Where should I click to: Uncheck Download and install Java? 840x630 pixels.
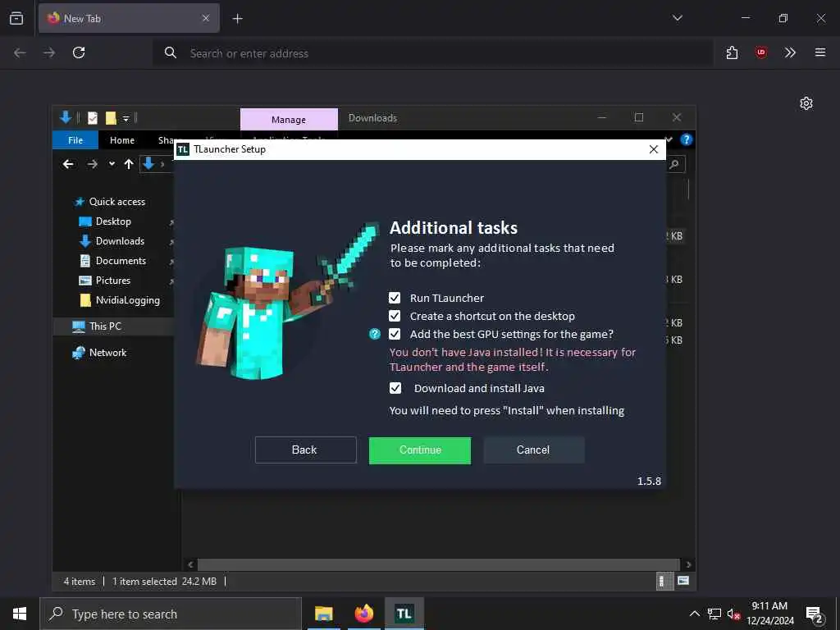click(x=395, y=388)
